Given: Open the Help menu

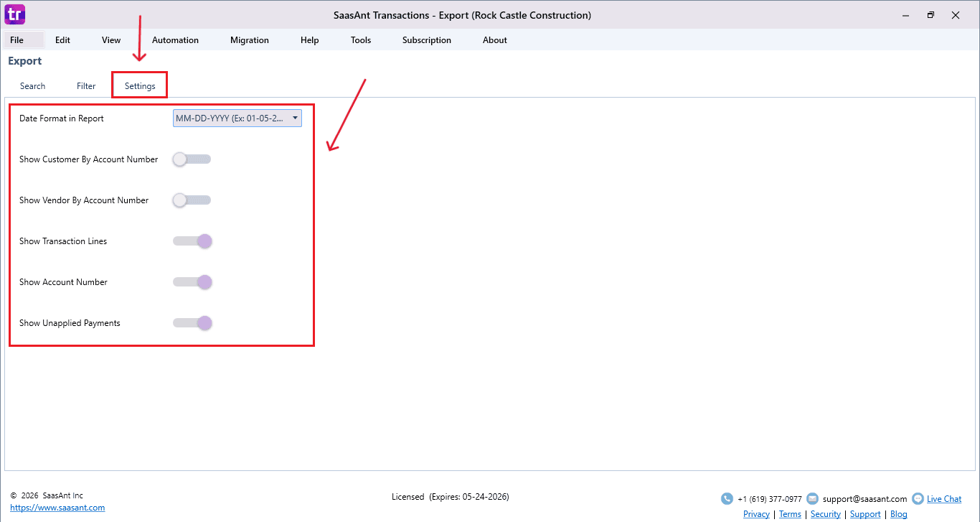Looking at the screenshot, I should click(310, 40).
